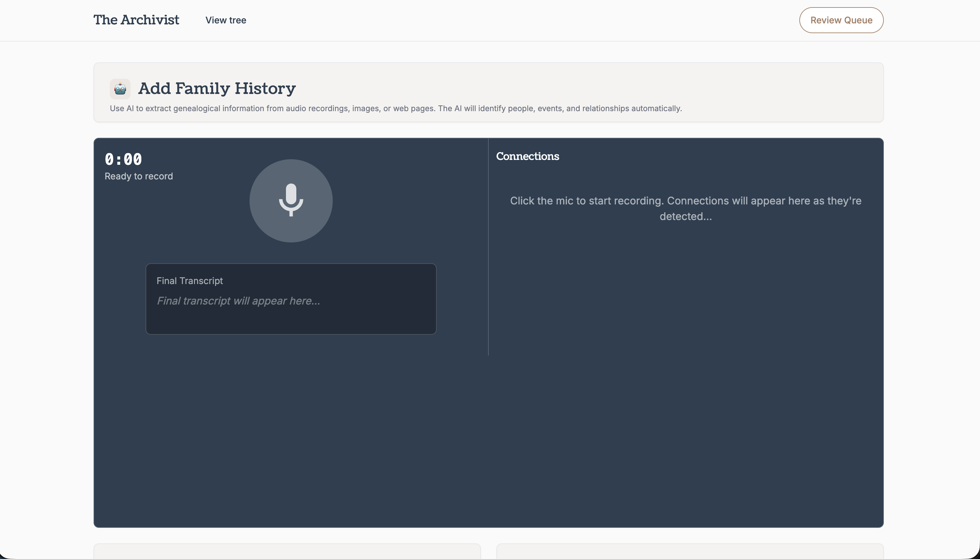Click the robot icon next to Add Family History

(x=120, y=88)
